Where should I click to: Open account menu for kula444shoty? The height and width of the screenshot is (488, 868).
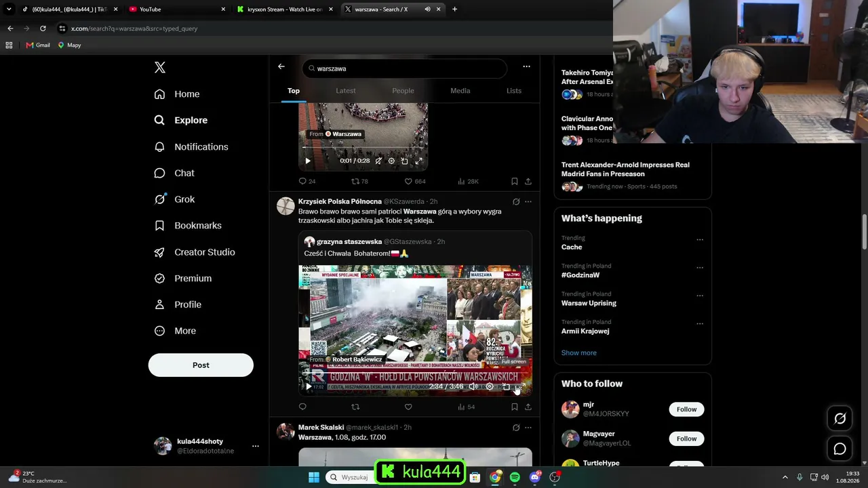pos(255,446)
